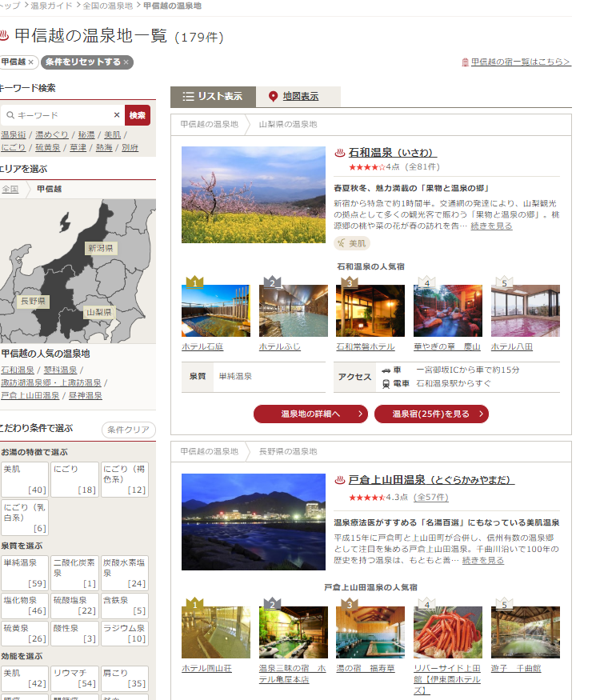Viewport: 592px width, 700px height.
Task: Open ホテル八田 link
Action: (x=512, y=347)
